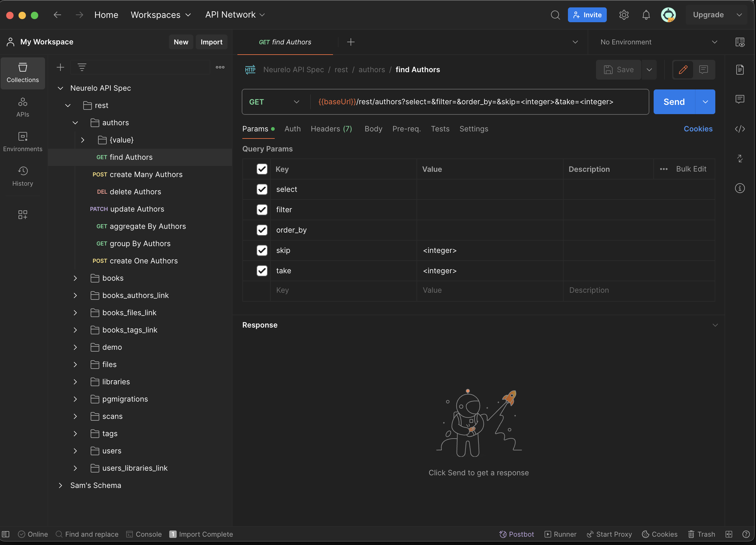This screenshot has width=756, height=545.
Task: Switch to the Headers tab
Action: pyautogui.click(x=331, y=129)
